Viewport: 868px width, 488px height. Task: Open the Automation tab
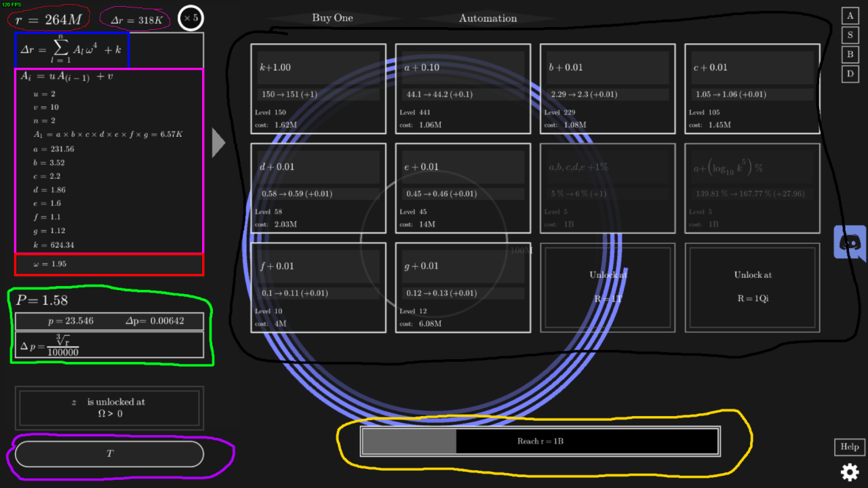coord(488,18)
